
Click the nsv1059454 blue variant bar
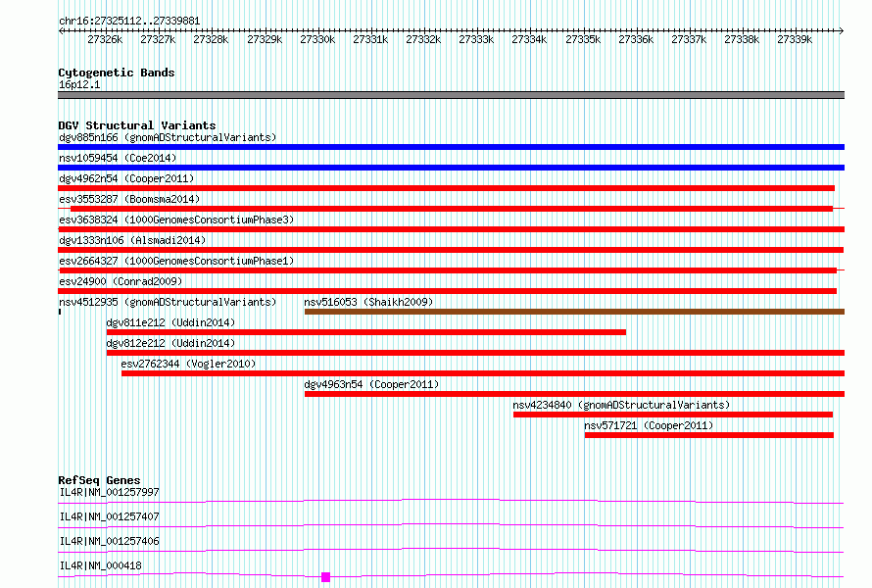(x=451, y=168)
